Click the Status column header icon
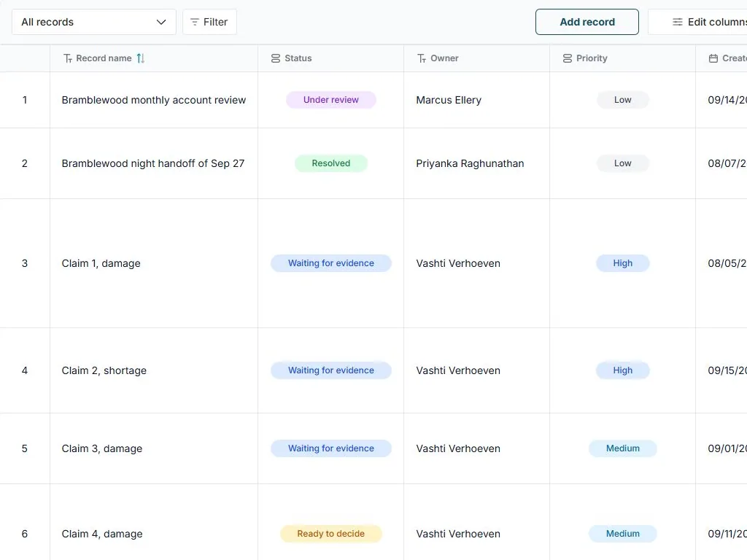The height and width of the screenshot is (560, 747). pyautogui.click(x=275, y=58)
